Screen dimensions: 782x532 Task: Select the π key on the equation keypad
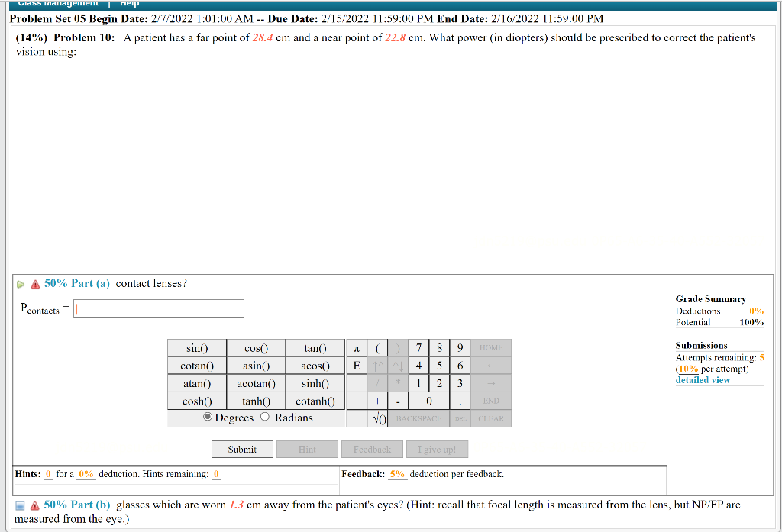[x=356, y=347]
